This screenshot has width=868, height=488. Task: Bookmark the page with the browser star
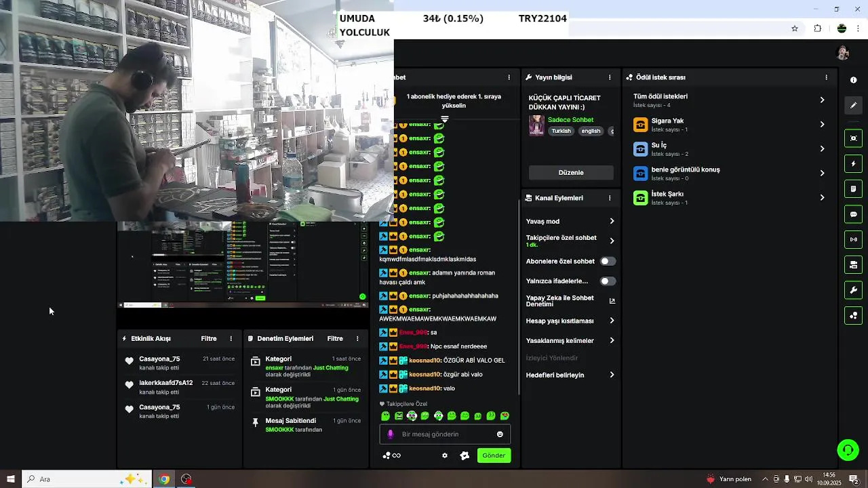pyautogui.click(x=795, y=28)
